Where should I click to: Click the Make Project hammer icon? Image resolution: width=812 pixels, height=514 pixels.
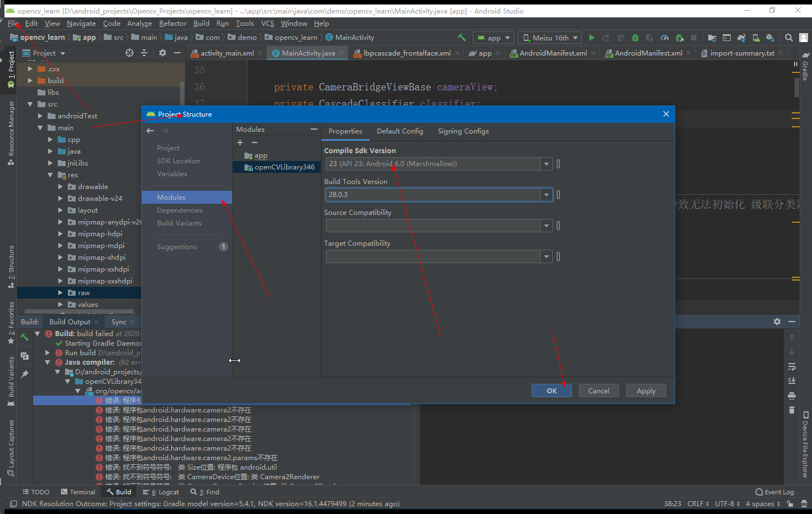pyautogui.click(x=462, y=38)
